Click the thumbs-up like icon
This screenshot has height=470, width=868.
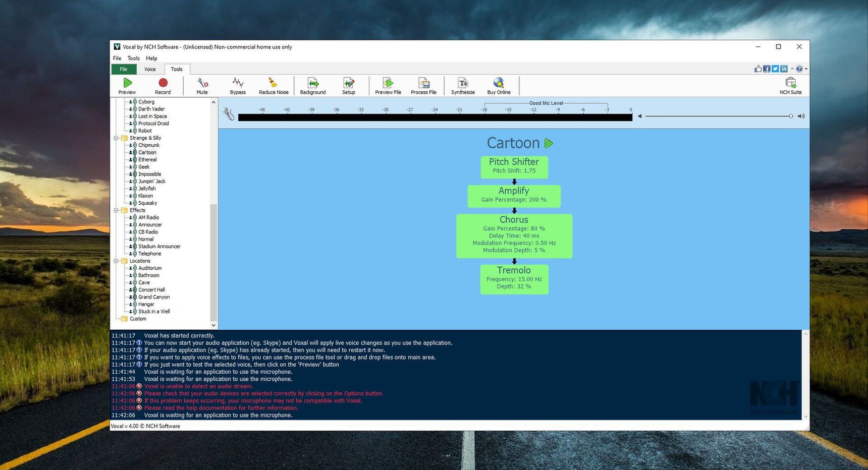coord(758,69)
